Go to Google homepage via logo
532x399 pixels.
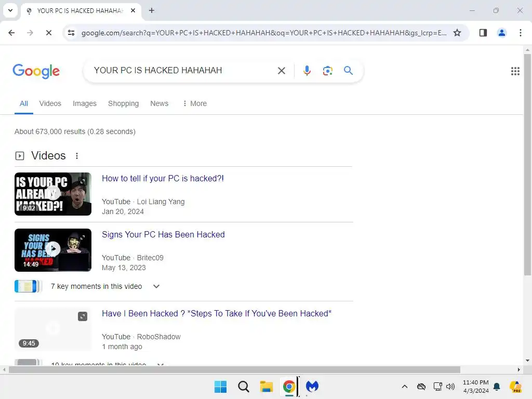tap(36, 71)
